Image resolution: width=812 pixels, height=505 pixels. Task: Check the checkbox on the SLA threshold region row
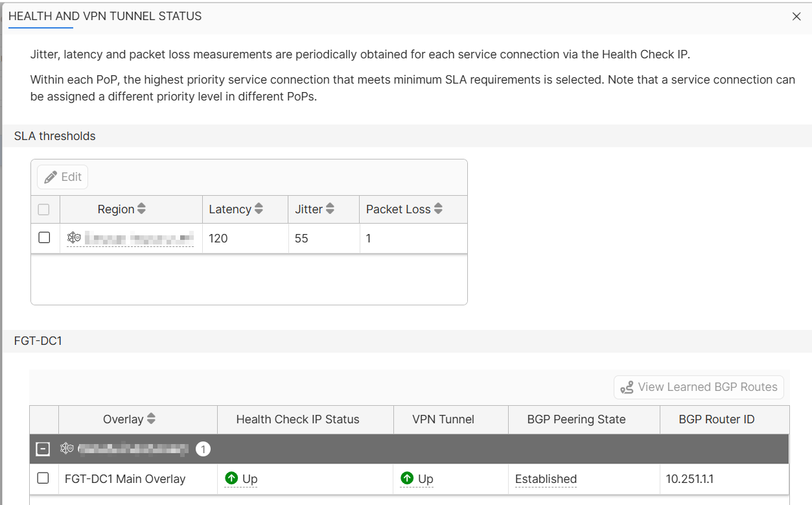tap(44, 237)
